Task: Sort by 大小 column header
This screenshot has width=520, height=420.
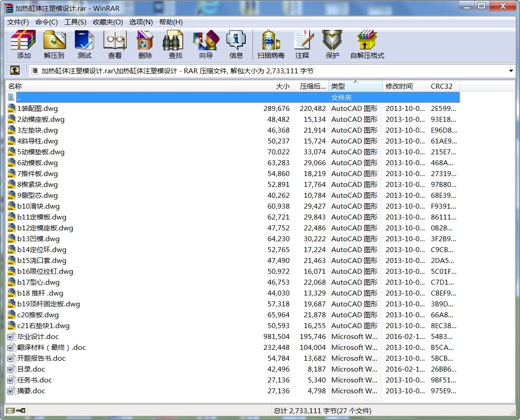Action: tap(262, 86)
